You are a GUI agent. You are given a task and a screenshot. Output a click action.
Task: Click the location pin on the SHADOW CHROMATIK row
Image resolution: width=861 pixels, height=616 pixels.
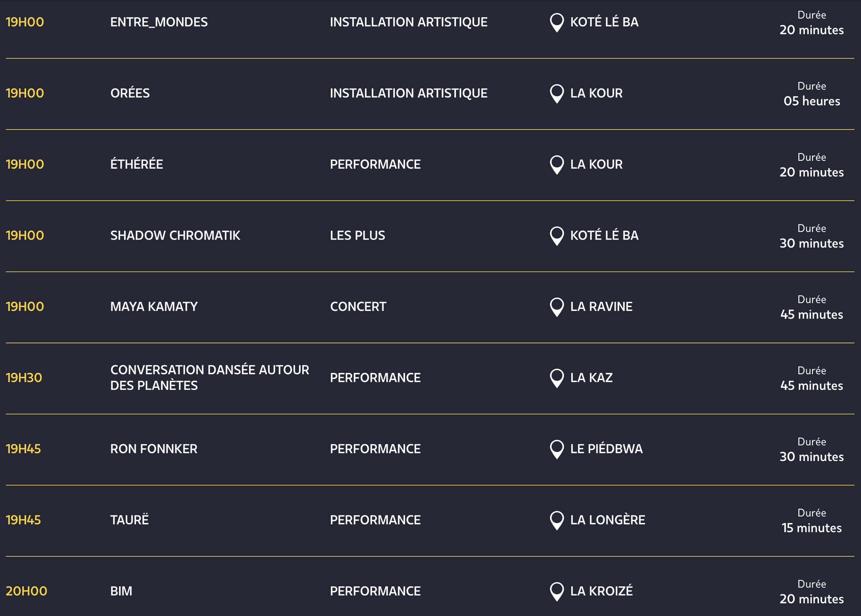point(557,236)
